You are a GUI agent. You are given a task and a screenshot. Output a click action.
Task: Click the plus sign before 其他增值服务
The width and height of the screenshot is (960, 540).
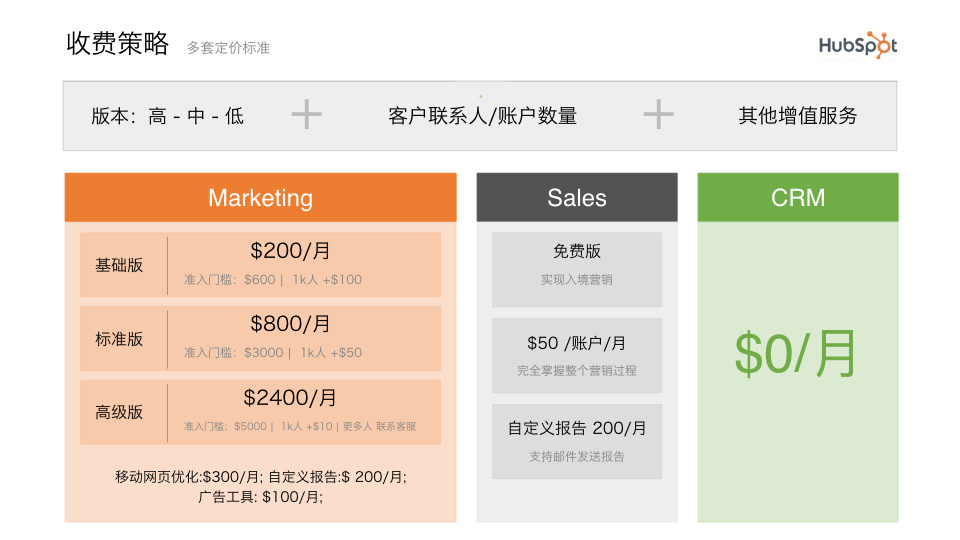coord(658,115)
